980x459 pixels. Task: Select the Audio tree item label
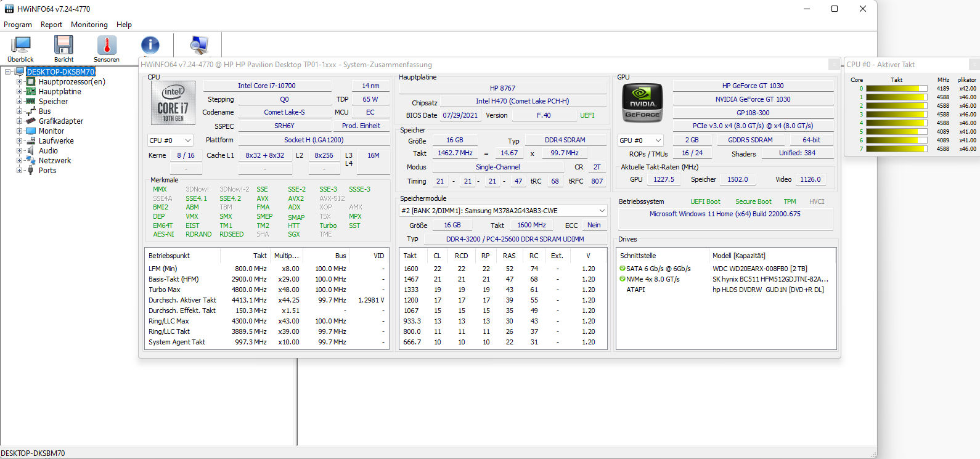(48, 150)
